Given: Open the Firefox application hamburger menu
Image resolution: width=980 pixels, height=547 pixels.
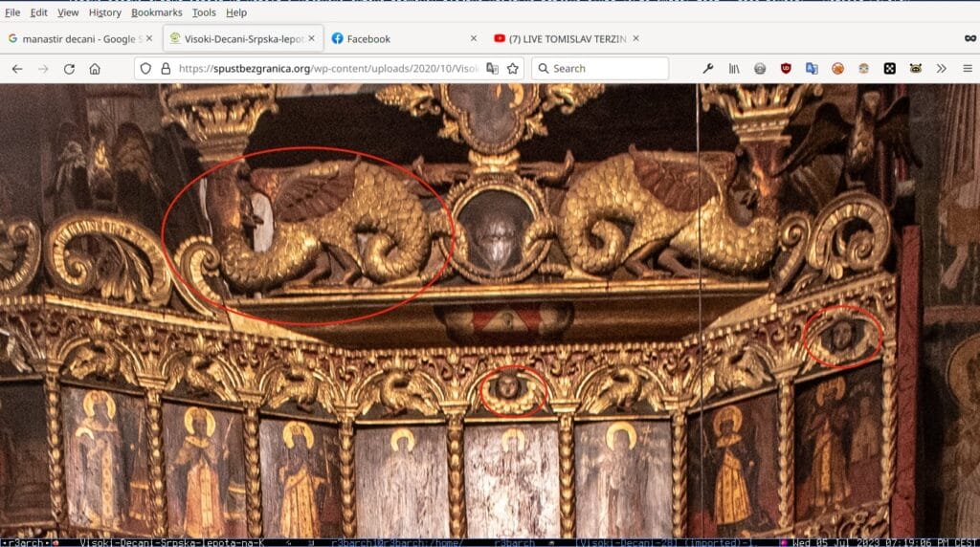Looking at the screenshot, I should pyautogui.click(x=968, y=69).
